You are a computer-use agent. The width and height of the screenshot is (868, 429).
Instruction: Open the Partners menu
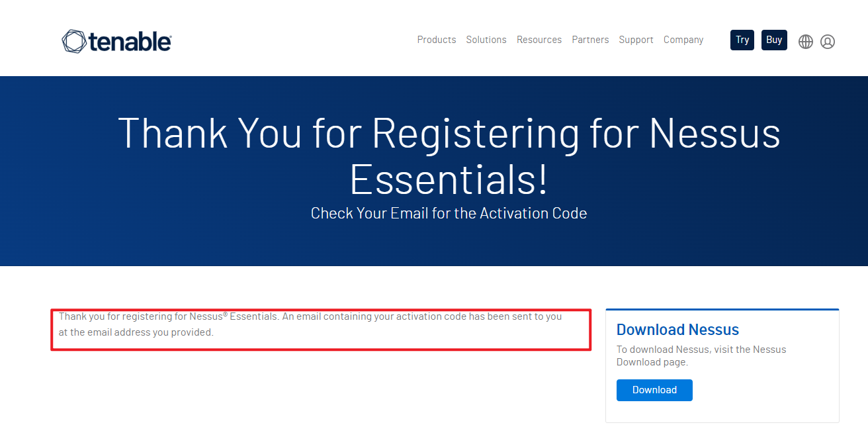point(590,40)
